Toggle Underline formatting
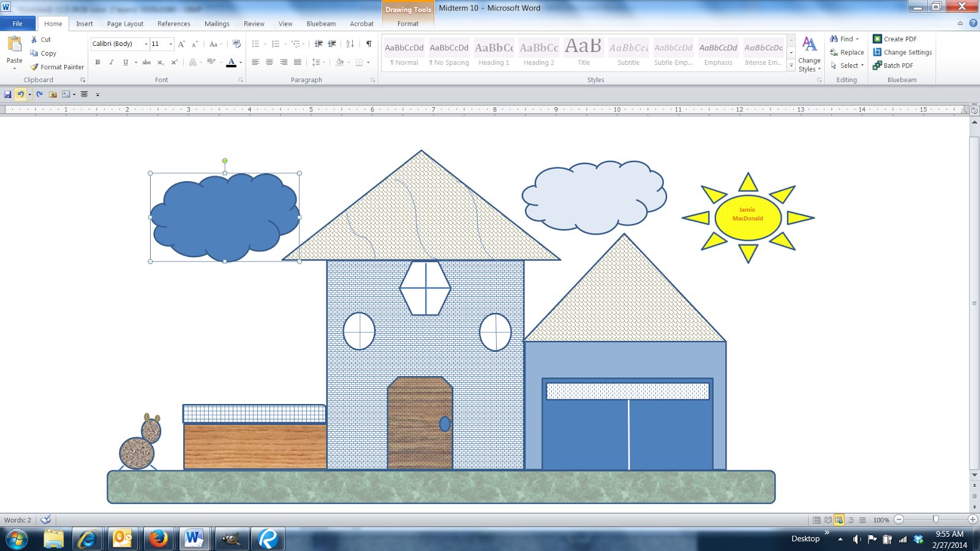 [126, 62]
